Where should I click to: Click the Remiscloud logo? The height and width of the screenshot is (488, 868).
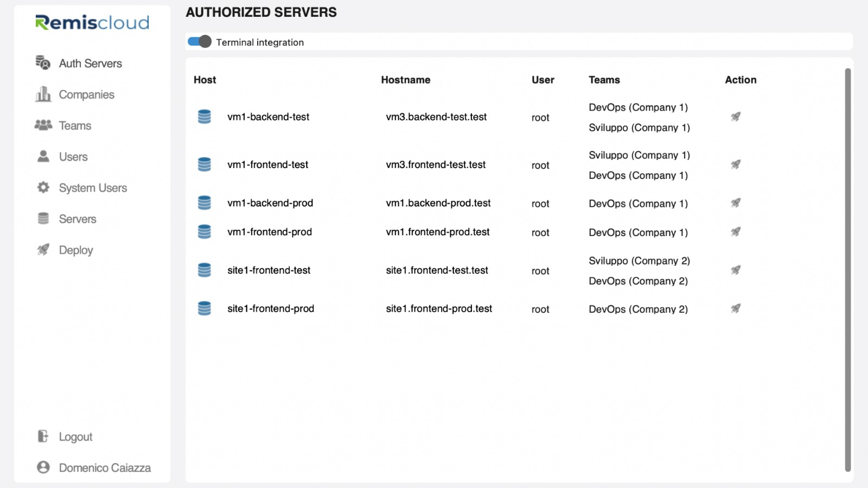click(x=92, y=23)
